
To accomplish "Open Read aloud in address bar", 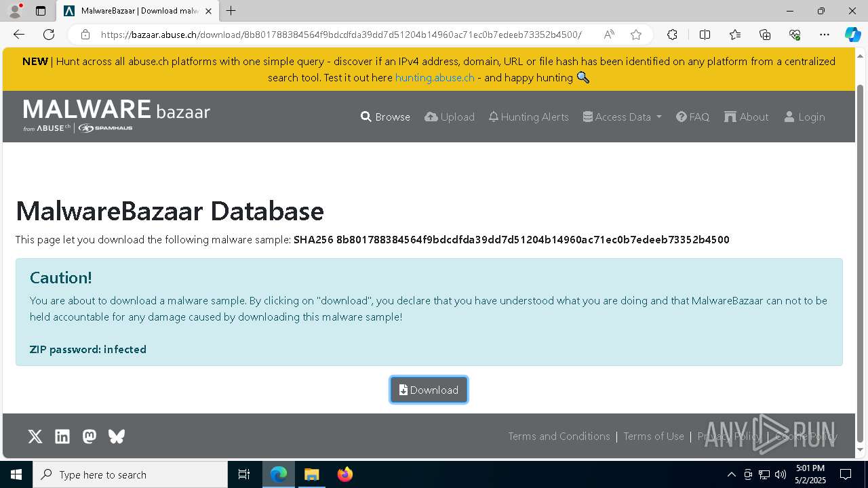I will coord(609,35).
